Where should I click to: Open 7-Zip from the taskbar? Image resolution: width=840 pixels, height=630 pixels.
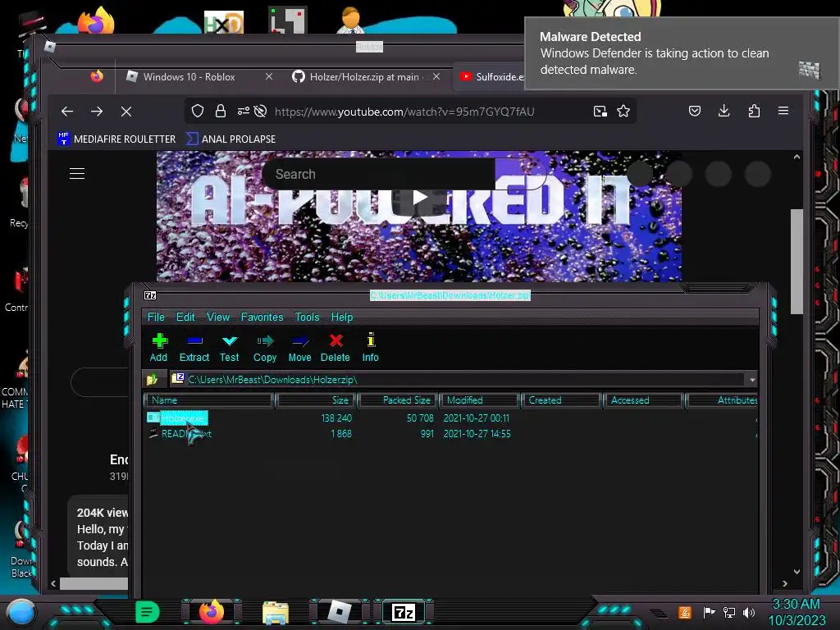tap(404, 612)
